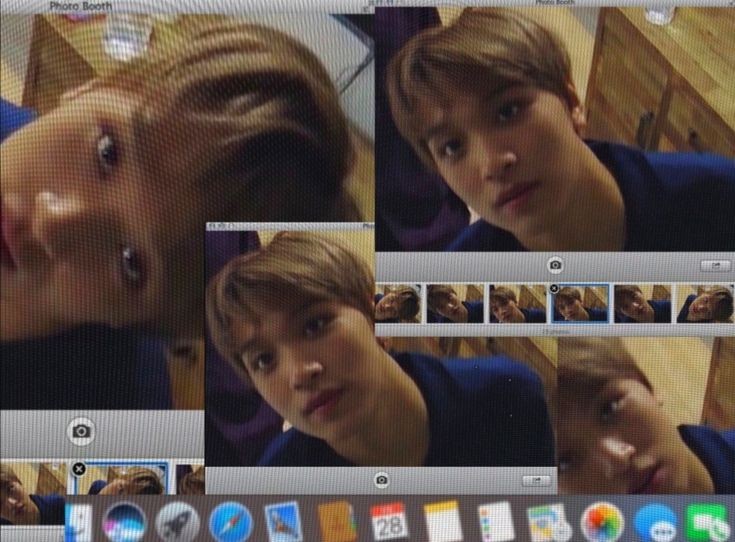
Task: Open the Mail stamp icon in the Dock
Action: point(283,522)
